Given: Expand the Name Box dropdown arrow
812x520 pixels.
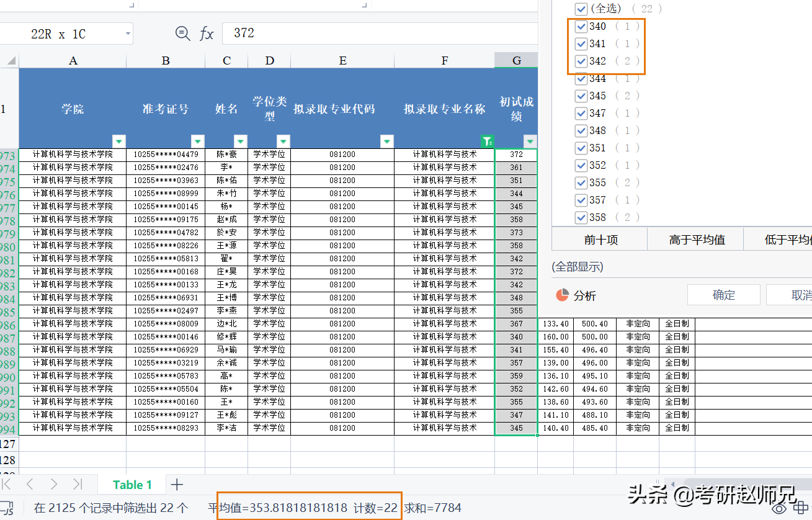Looking at the screenshot, I should (128, 34).
